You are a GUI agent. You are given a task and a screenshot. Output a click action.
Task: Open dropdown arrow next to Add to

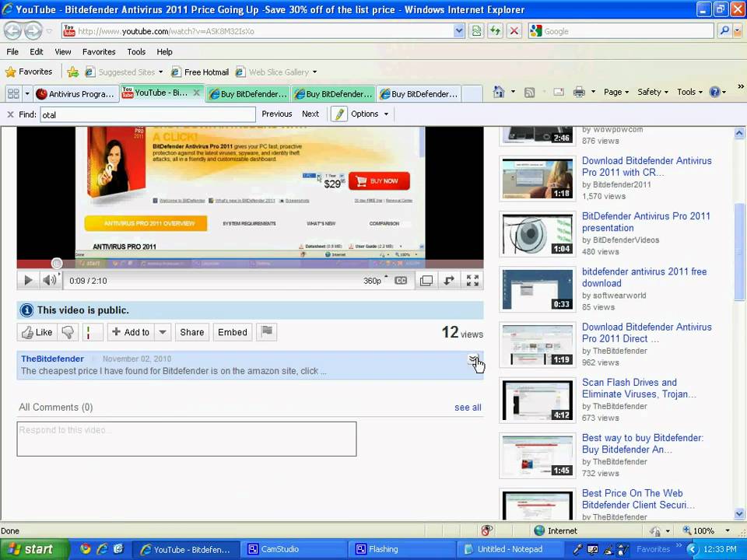163,332
